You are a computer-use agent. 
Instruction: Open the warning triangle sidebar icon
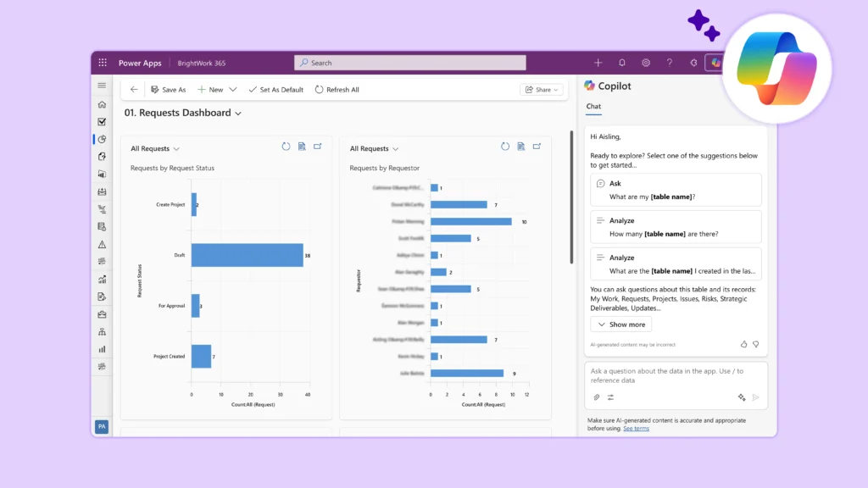click(102, 244)
